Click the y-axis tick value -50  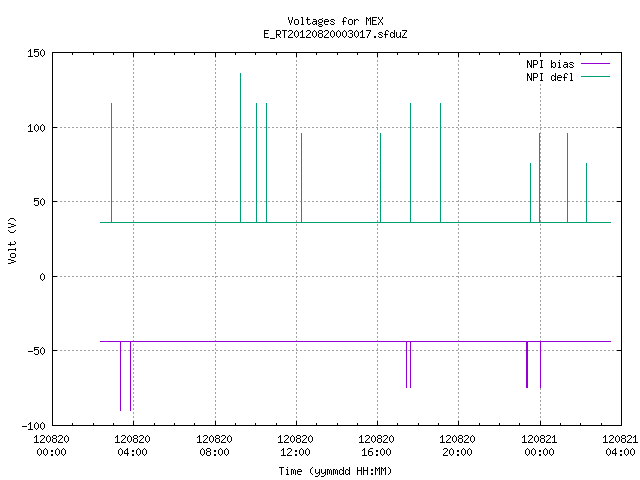coord(36,351)
